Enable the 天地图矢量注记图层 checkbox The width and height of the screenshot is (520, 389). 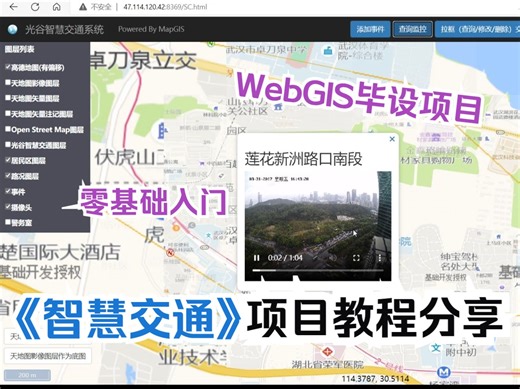8,113
